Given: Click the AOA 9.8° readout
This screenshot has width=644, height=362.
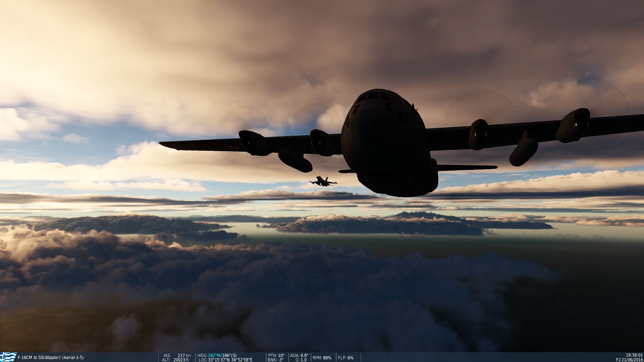Looking at the screenshot, I should (x=299, y=355).
